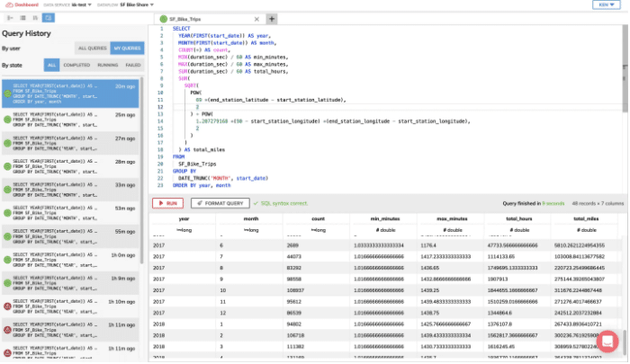This screenshot has width=630, height=364.
Task: Select the failed query from 1h 10m ago
Action: click(70, 306)
